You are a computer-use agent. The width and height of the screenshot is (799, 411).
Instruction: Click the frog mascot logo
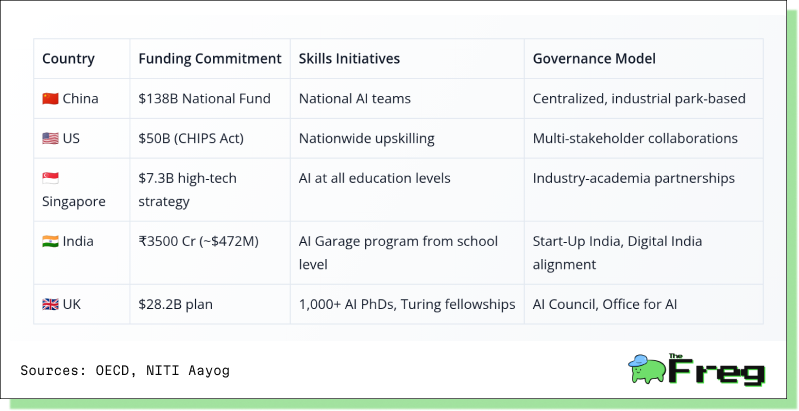(x=647, y=369)
